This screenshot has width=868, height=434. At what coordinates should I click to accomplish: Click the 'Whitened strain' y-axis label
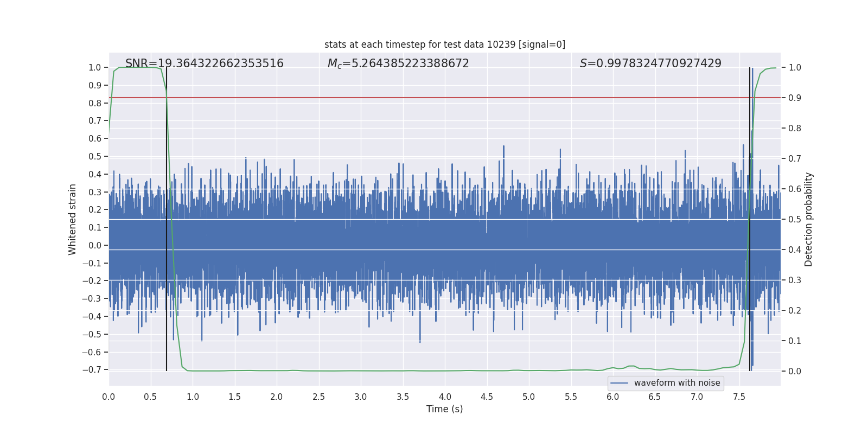(73, 219)
